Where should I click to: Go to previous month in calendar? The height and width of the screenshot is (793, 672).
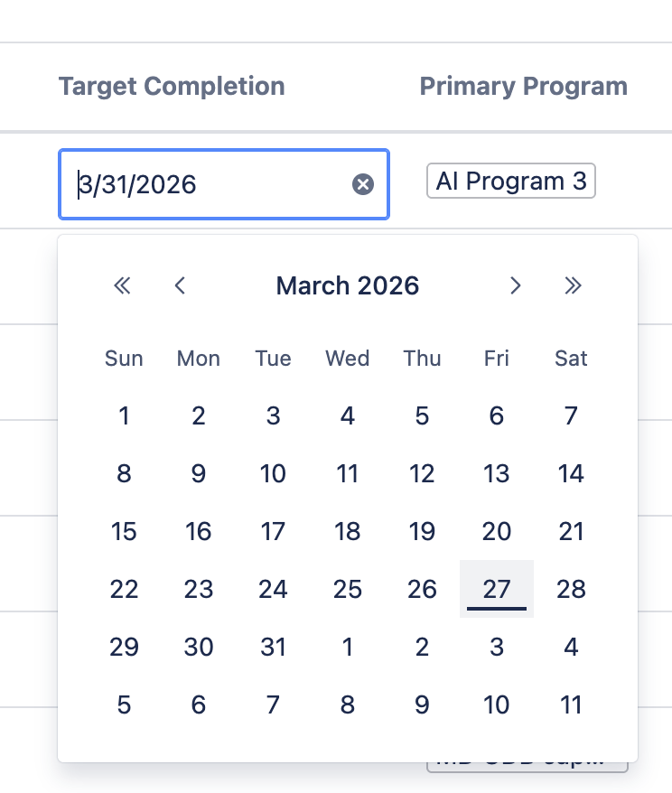click(180, 286)
